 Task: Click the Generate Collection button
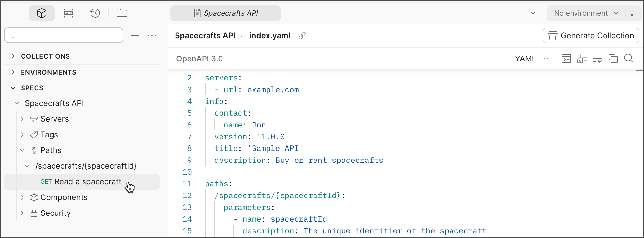click(x=591, y=36)
